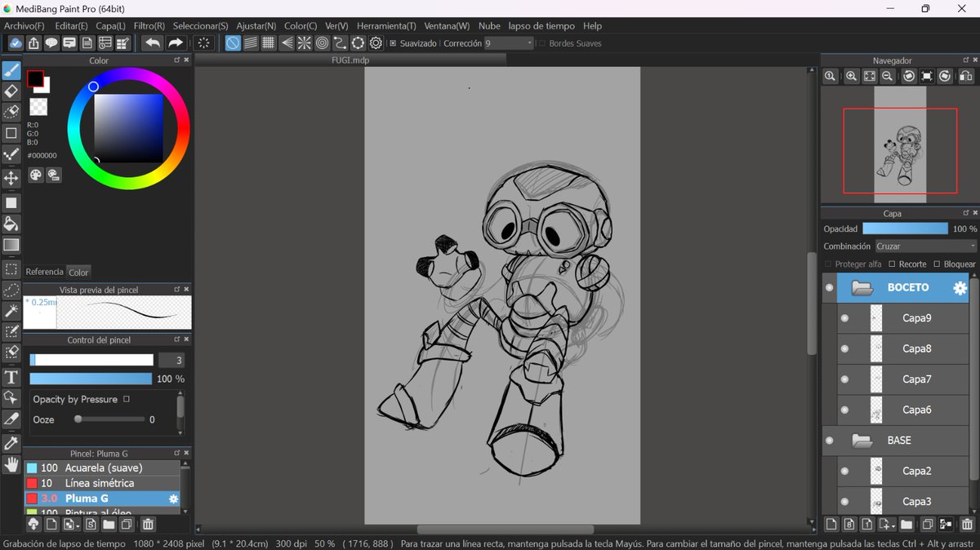This screenshot has width=980, height=550.
Task: Click the Redo arrow in toolbar
Action: (176, 43)
